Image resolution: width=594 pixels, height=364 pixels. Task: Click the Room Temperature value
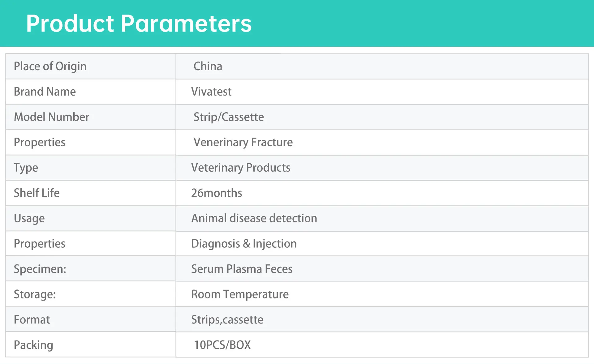240,294
